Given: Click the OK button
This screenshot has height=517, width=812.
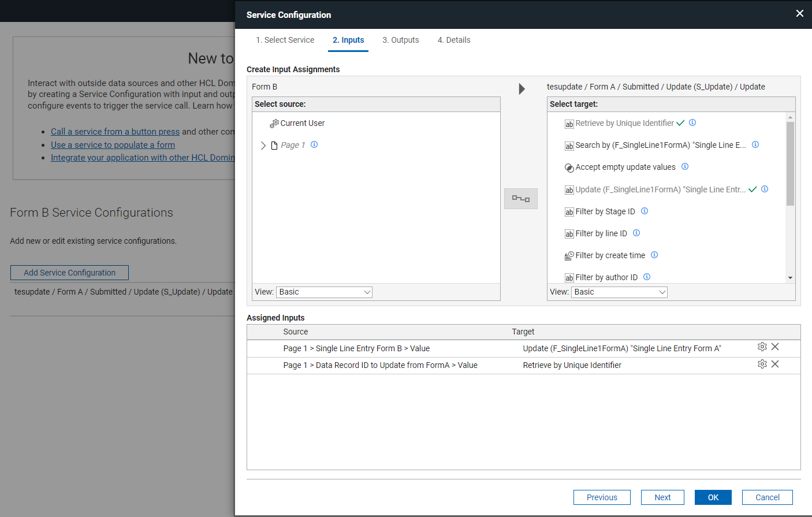Looking at the screenshot, I should pos(713,497).
